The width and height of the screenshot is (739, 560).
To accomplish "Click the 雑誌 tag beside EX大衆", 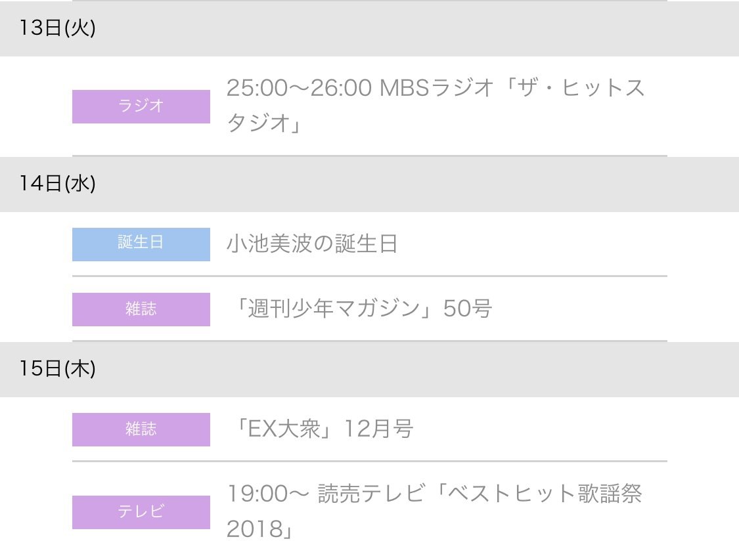I will click(x=141, y=429).
